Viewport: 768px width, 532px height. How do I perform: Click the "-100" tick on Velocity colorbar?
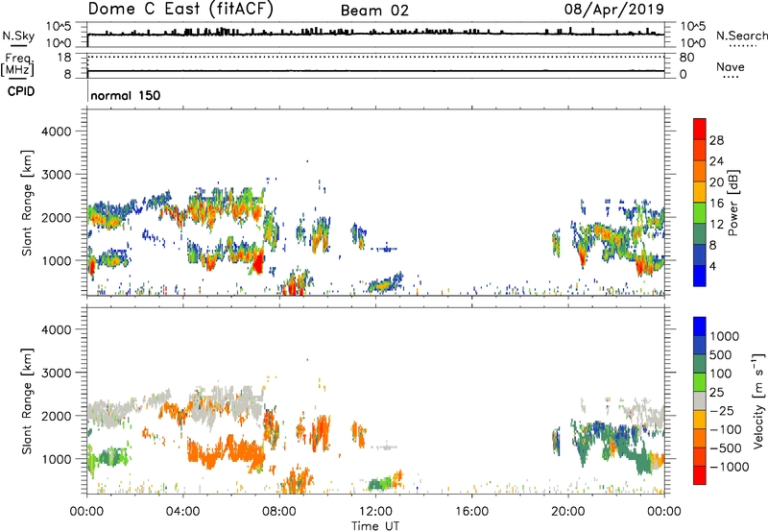pyautogui.click(x=725, y=429)
